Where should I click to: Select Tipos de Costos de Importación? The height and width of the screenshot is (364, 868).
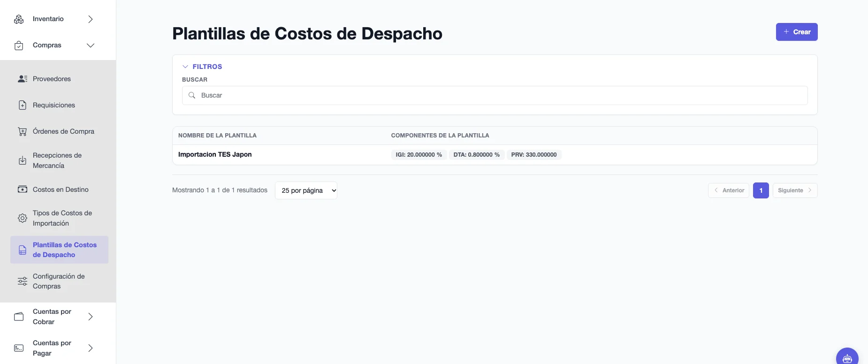tap(62, 218)
